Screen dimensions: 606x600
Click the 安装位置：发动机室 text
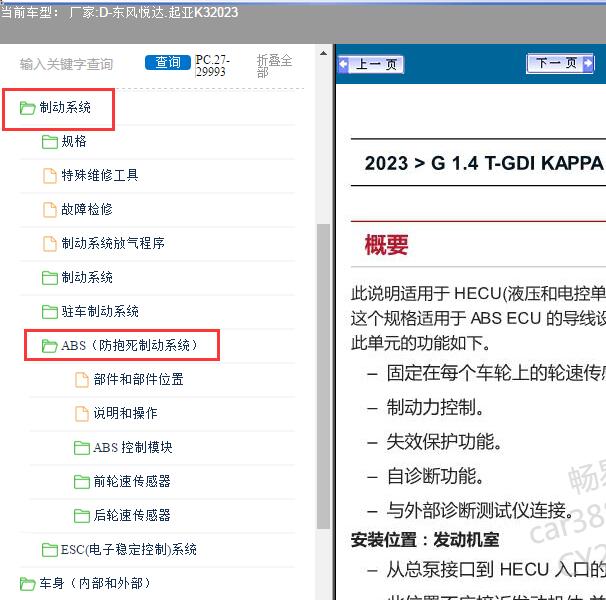[x=425, y=540]
